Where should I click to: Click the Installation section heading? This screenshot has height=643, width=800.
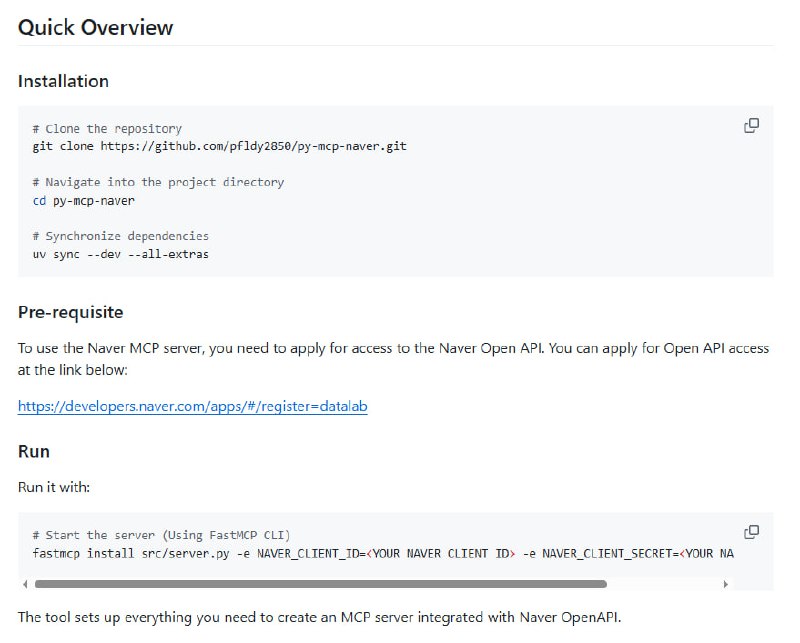[x=63, y=81]
